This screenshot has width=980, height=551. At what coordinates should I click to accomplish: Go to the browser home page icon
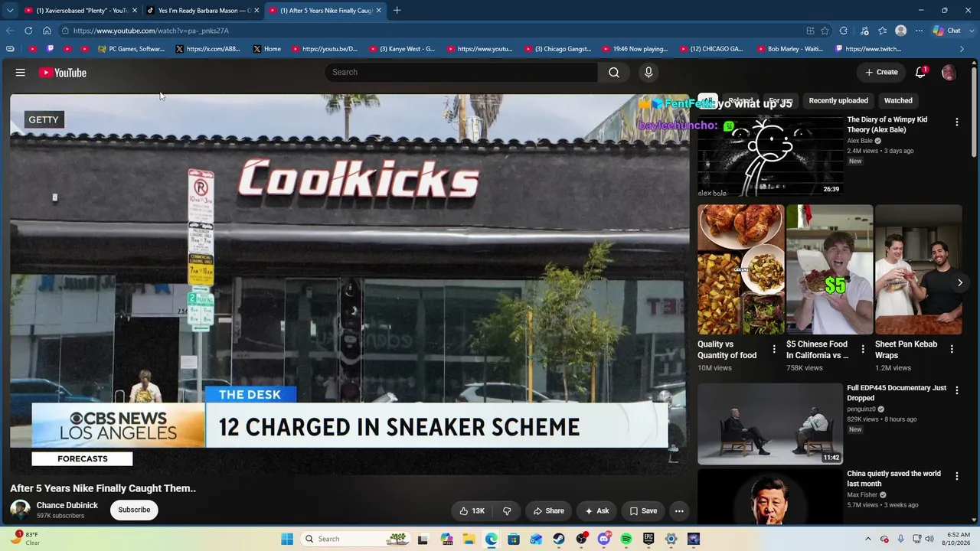coord(47,31)
